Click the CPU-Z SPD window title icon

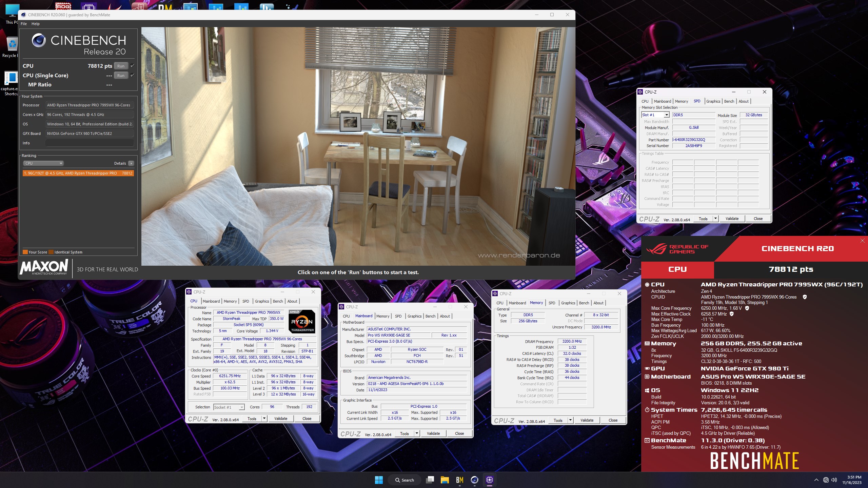(x=640, y=92)
